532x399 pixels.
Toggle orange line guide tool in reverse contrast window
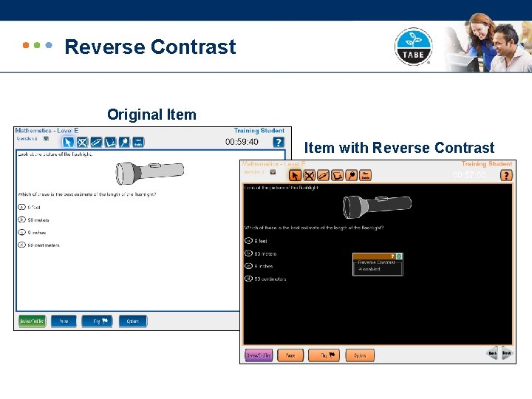coord(366,176)
